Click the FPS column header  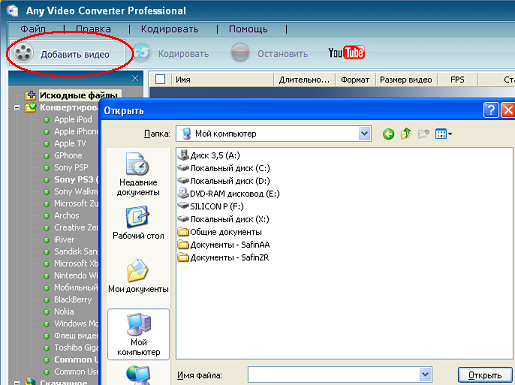(457, 80)
